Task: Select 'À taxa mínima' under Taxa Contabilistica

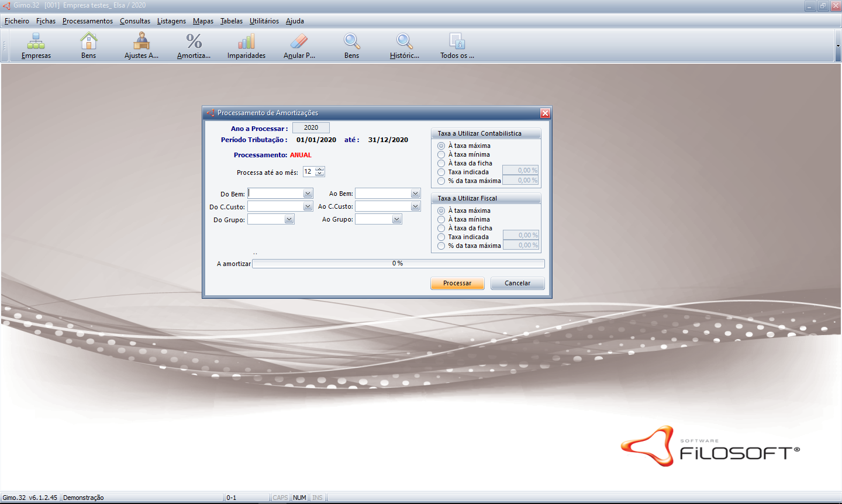Action: point(441,155)
